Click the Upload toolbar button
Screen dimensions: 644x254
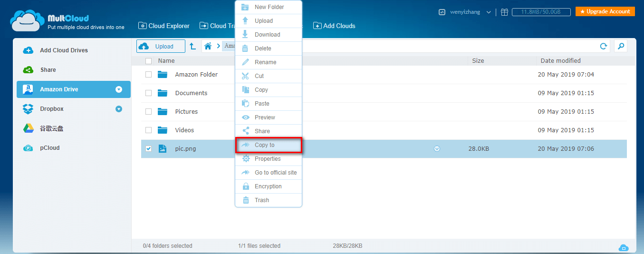click(161, 46)
